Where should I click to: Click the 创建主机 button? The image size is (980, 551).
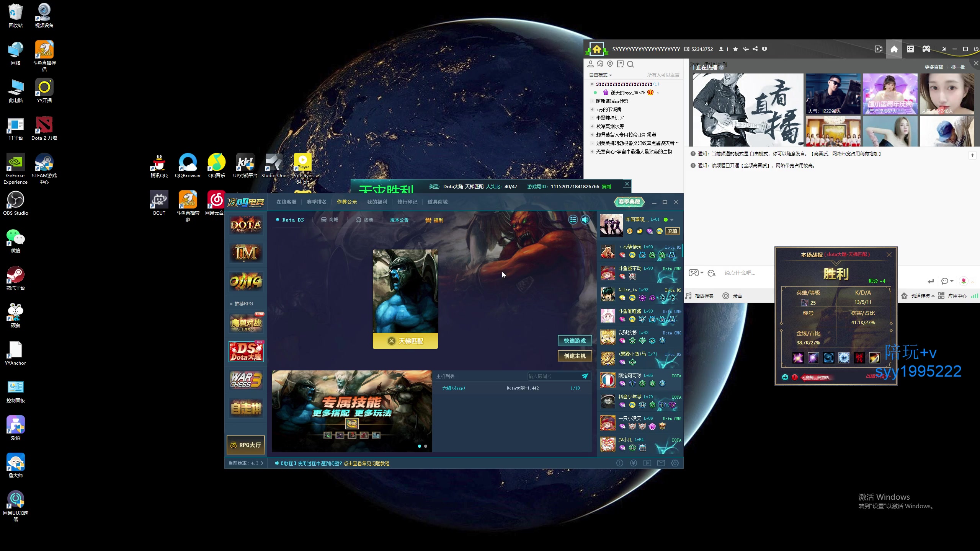(x=575, y=356)
